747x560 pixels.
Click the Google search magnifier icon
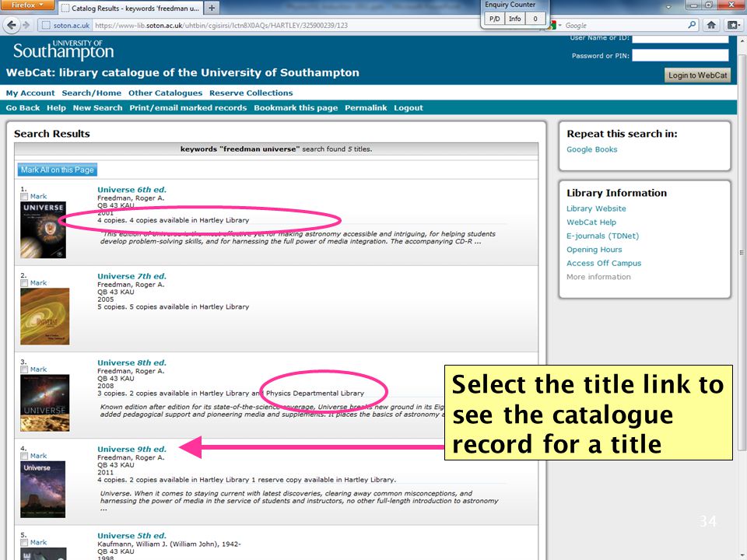(692, 25)
